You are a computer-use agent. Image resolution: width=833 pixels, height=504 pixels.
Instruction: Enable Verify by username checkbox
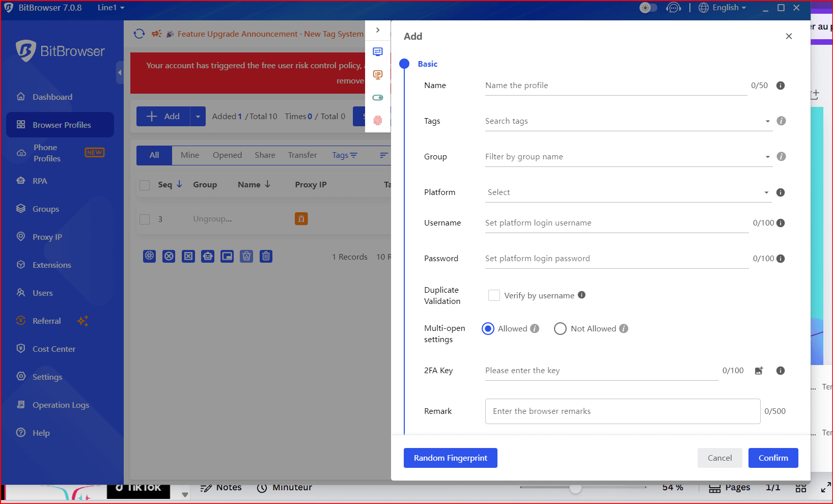coord(494,295)
